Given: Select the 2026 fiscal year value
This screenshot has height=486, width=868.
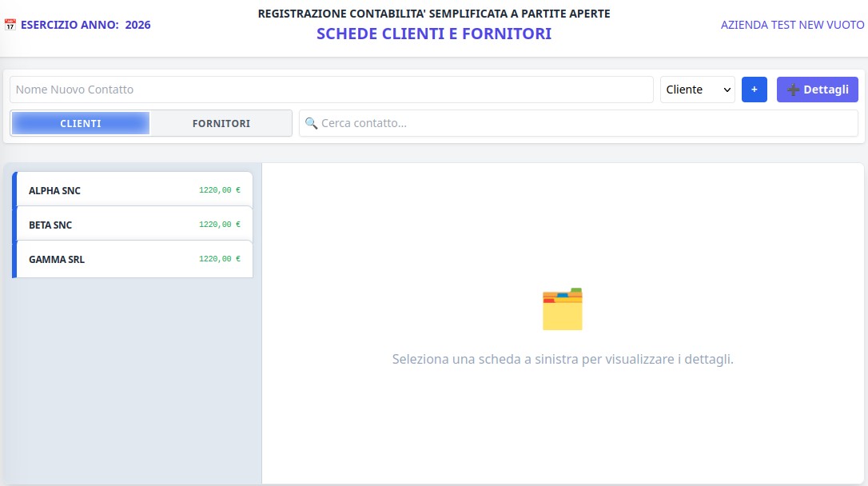Looking at the screenshot, I should [x=137, y=25].
